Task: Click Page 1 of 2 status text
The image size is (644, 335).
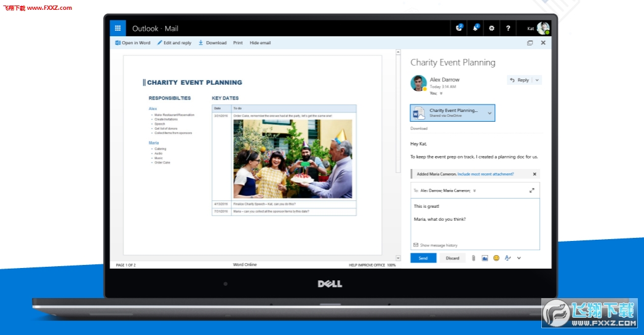Action: click(125, 265)
